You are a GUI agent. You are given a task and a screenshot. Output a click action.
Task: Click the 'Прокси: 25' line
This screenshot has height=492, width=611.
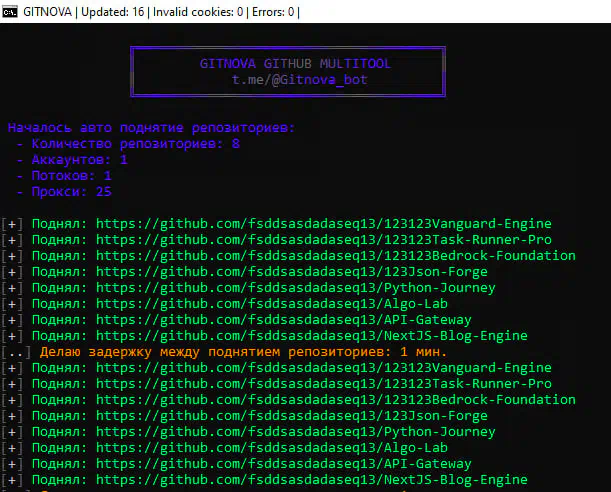click(x=71, y=192)
